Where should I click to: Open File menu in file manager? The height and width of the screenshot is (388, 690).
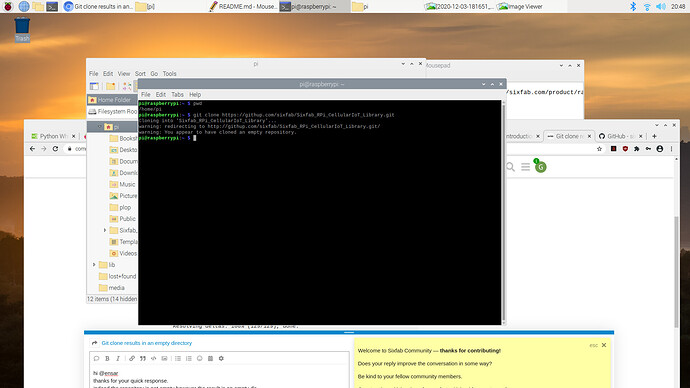(x=93, y=73)
